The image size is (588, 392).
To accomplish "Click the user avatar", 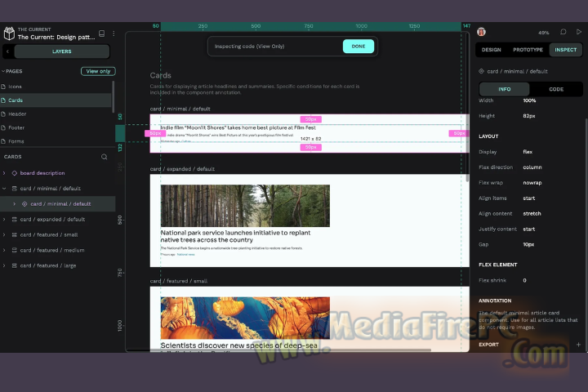I will coord(482,32).
